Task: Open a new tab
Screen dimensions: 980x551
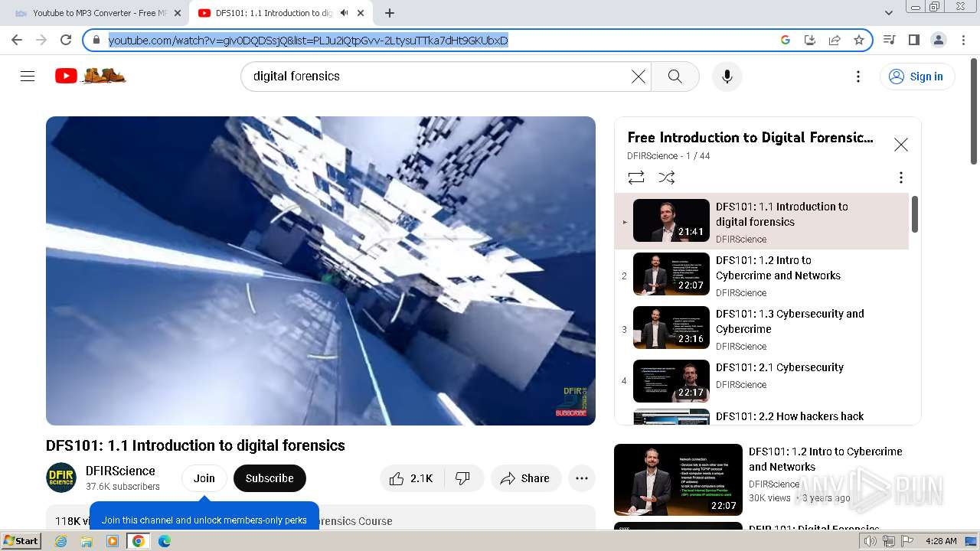Action: [x=390, y=13]
